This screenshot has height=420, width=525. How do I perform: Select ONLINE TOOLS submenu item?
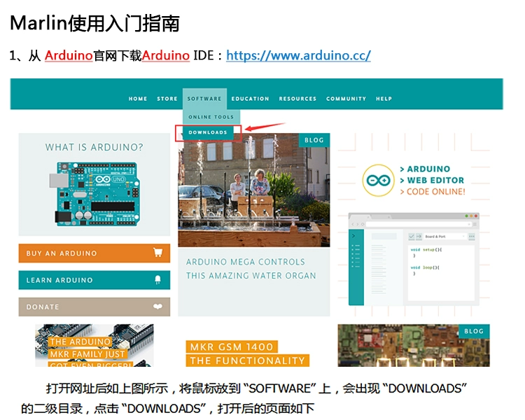211,117
